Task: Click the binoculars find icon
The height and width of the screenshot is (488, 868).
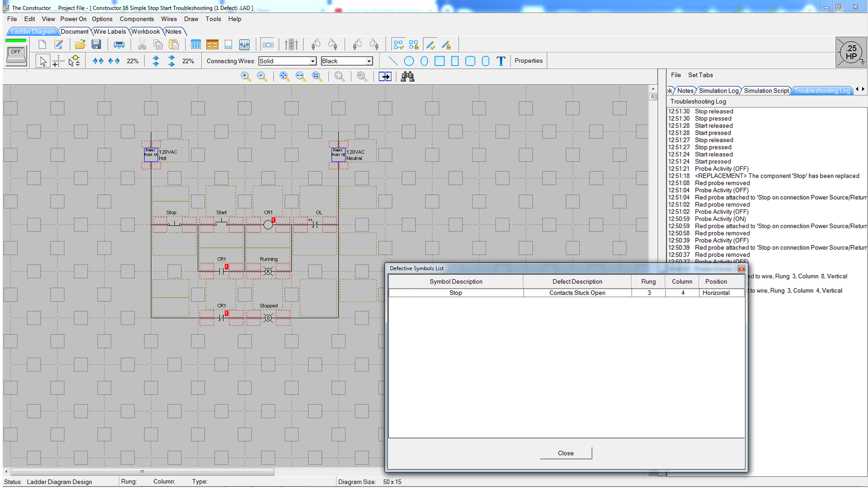Action: point(407,76)
